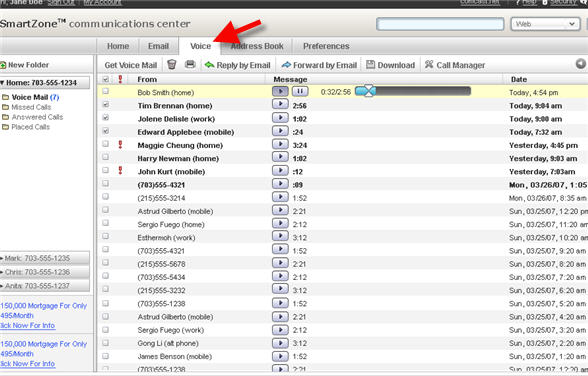This screenshot has height=376, width=588.
Task: Open the Missed Calls folder
Action: pos(26,107)
